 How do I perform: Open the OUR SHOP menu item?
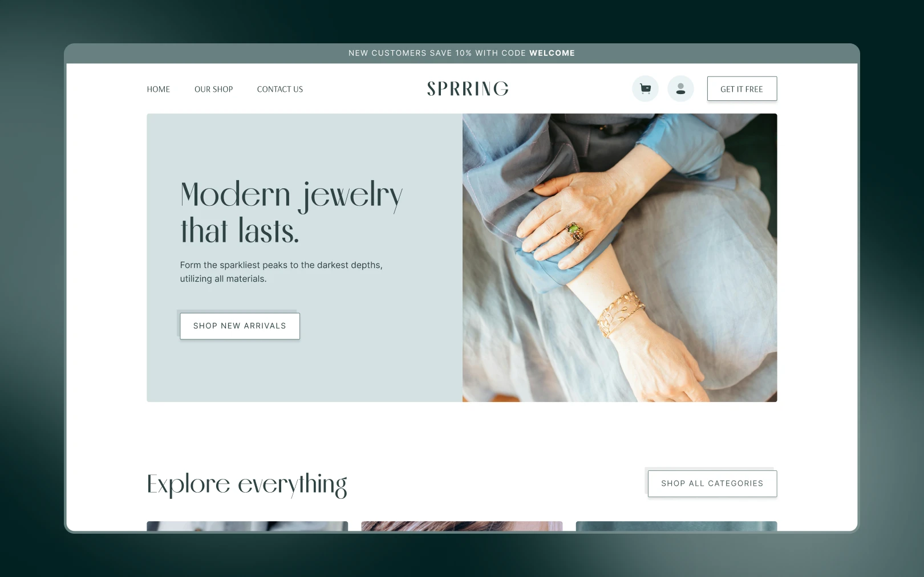pos(214,89)
